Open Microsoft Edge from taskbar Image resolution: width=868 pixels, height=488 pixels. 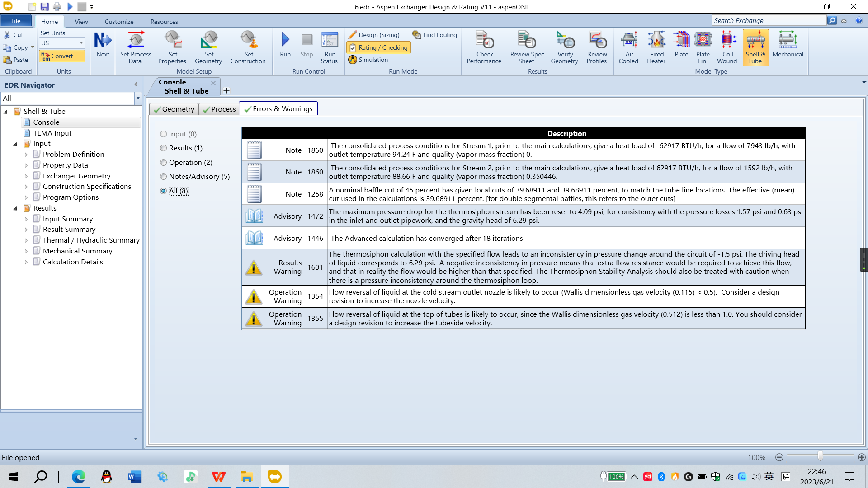coord(79,476)
